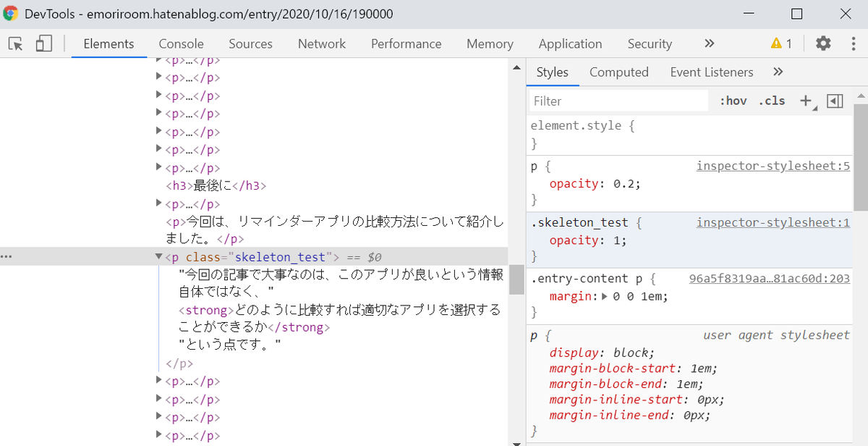Switch to the Console tab

tap(182, 43)
